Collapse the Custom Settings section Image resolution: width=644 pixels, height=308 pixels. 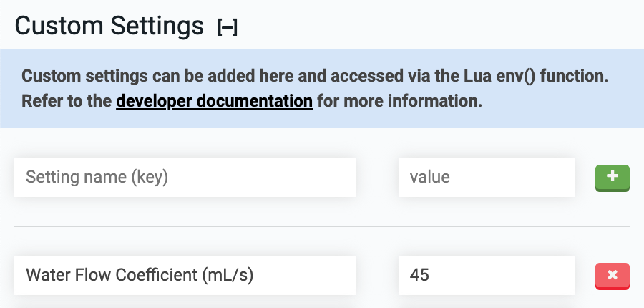(228, 27)
